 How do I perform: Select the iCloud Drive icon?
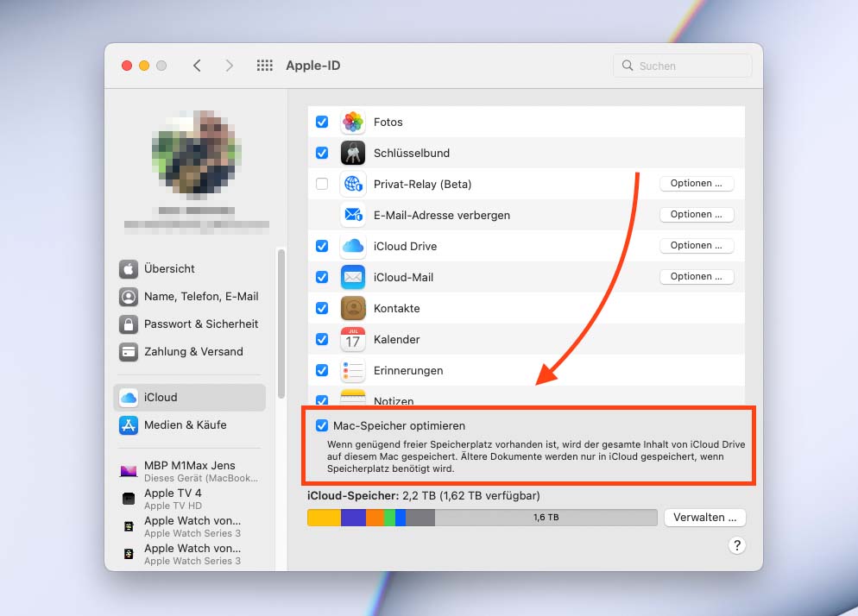352,246
